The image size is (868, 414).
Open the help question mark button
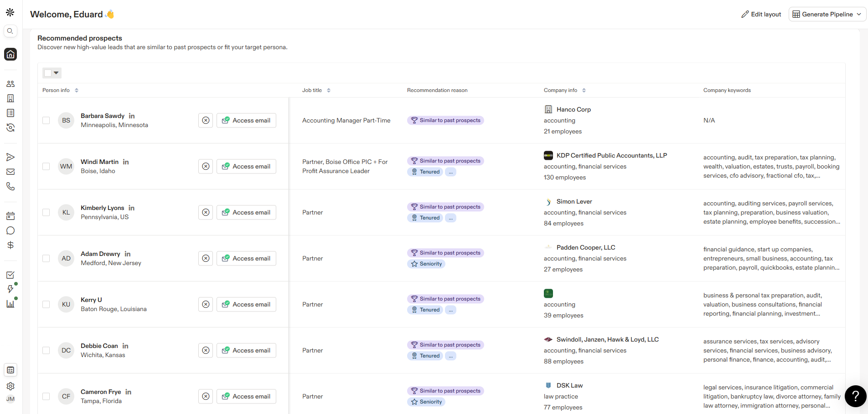click(855, 396)
